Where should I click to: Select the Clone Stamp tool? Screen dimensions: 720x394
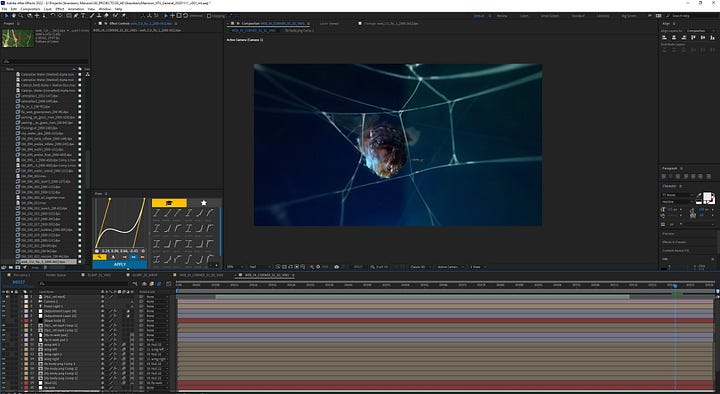[99, 16]
